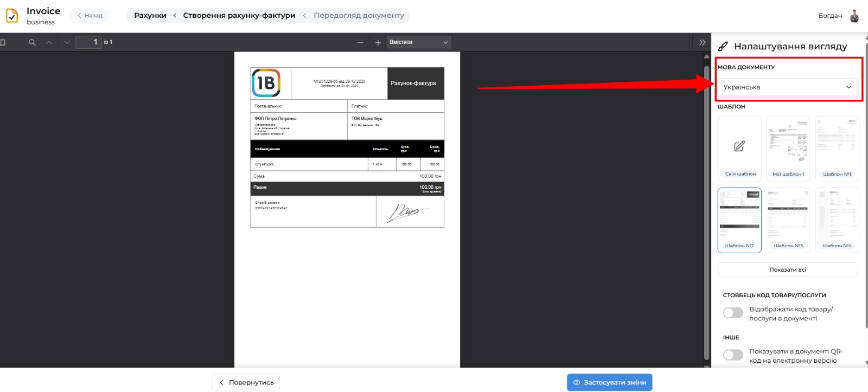Go to previous page with up arrow
Image resolution: width=868 pixels, height=392 pixels.
click(x=49, y=42)
